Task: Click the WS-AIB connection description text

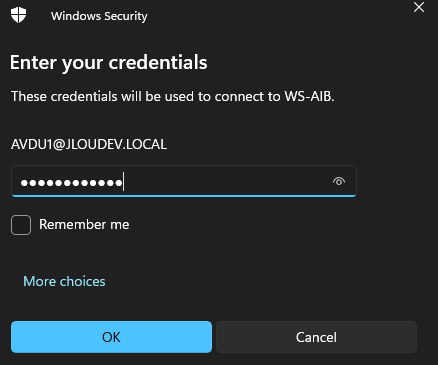Action: point(173,96)
